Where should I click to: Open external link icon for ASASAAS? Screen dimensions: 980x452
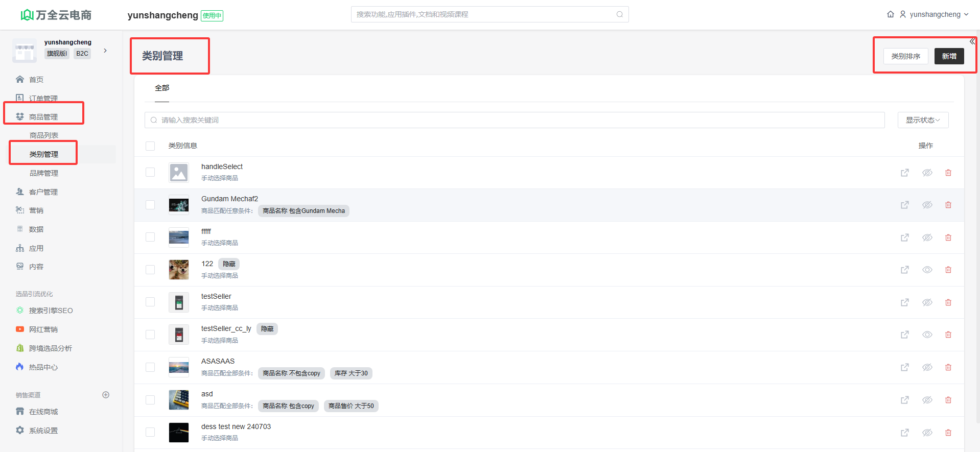(904, 367)
